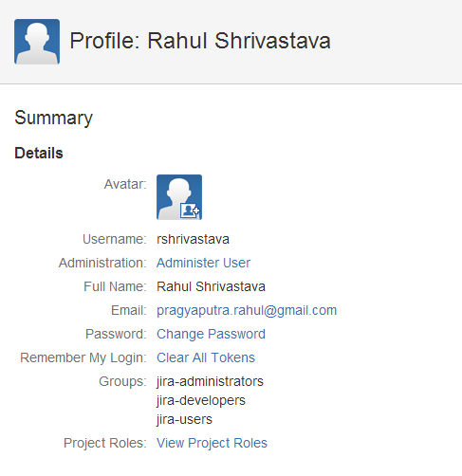Click the Groups field label
Viewport: 462px width, 476px height.
pyautogui.click(x=122, y=381)
